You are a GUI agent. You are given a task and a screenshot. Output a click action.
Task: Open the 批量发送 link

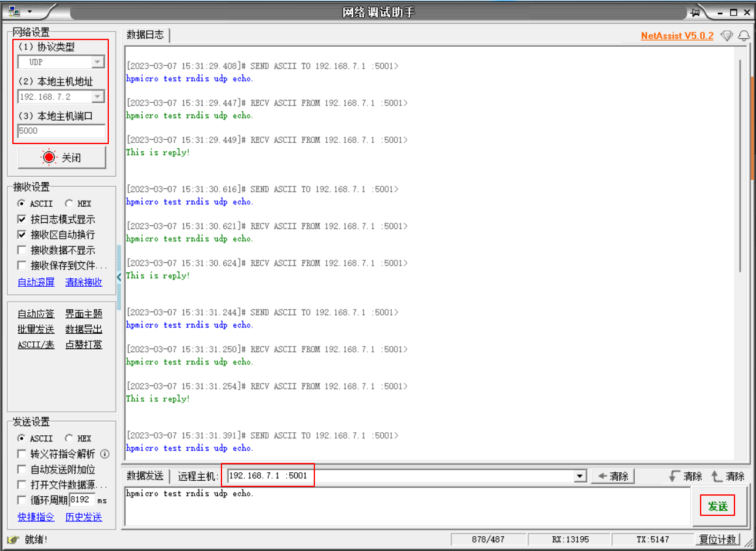[x=36, y=329]
